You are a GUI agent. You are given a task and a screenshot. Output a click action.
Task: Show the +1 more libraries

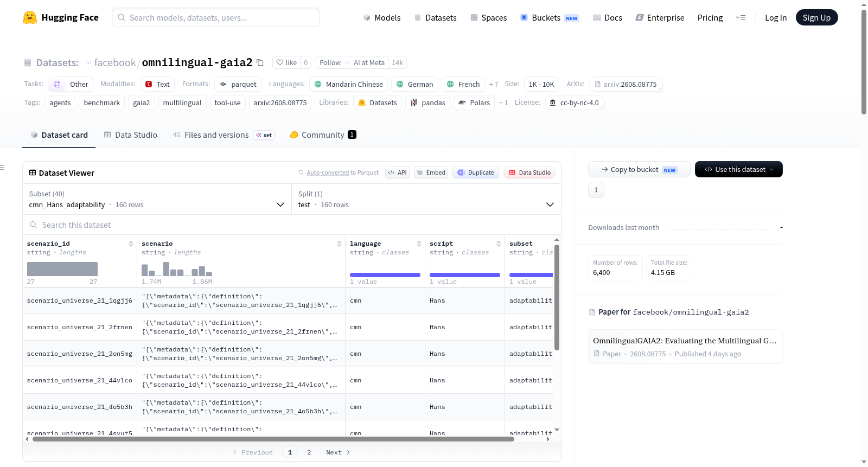tap(503, 103)
